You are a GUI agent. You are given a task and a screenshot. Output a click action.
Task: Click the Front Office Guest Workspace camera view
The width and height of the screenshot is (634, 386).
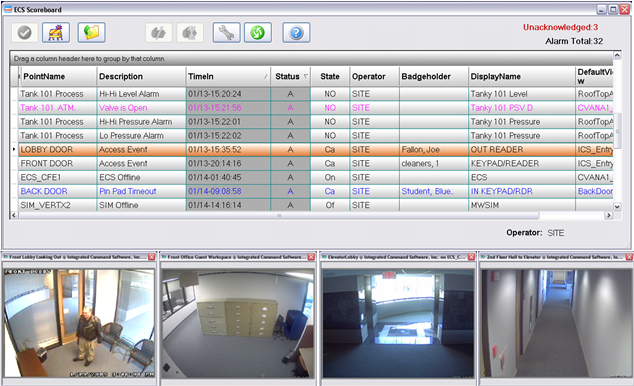tap(238, 323)
